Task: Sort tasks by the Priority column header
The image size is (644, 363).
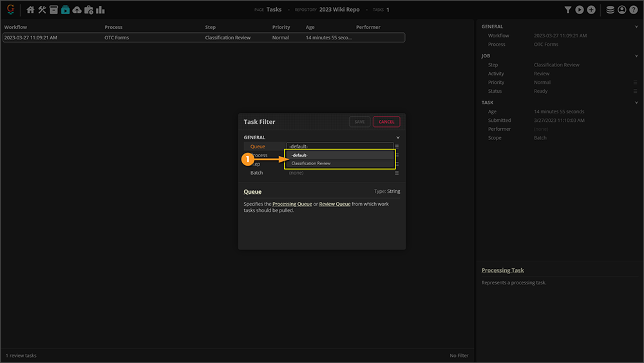Action: click(x=281, y=28)
